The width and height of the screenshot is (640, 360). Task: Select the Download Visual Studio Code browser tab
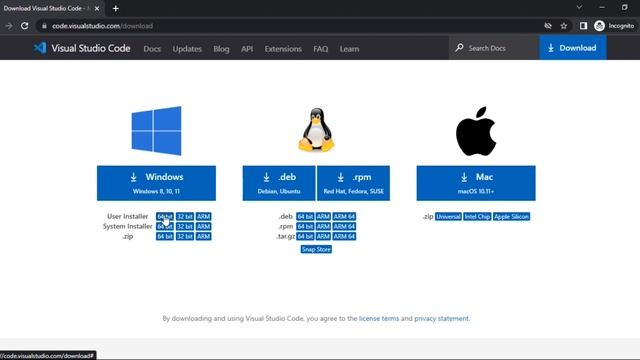(51, 8)
